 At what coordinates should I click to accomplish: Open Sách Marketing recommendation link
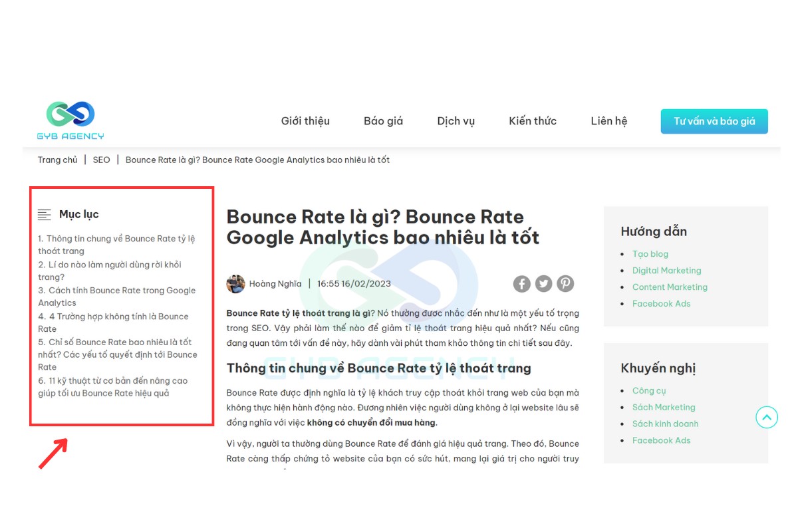click(x=664, y=408)
